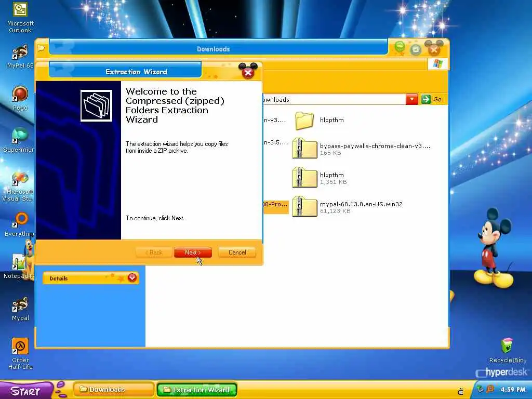This screenshot has height=399, width=532.
Task: Click the Downloads window title bar folder icon
Action: click(x=41, y=48)
